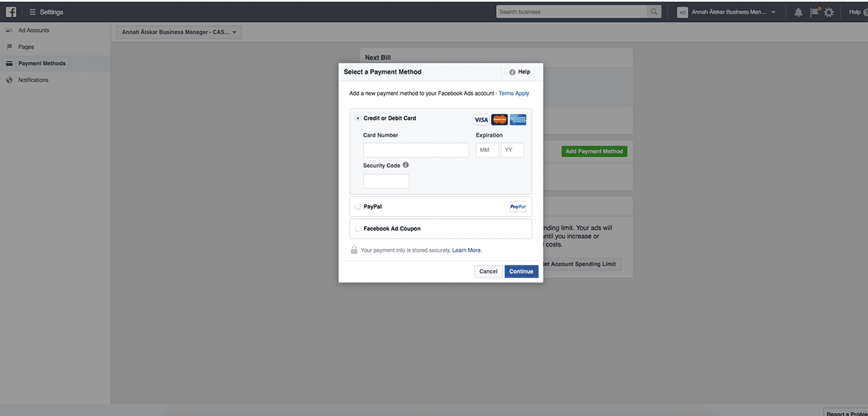Choose Facebook Ad Coupon option

click(x=357, y=228)
